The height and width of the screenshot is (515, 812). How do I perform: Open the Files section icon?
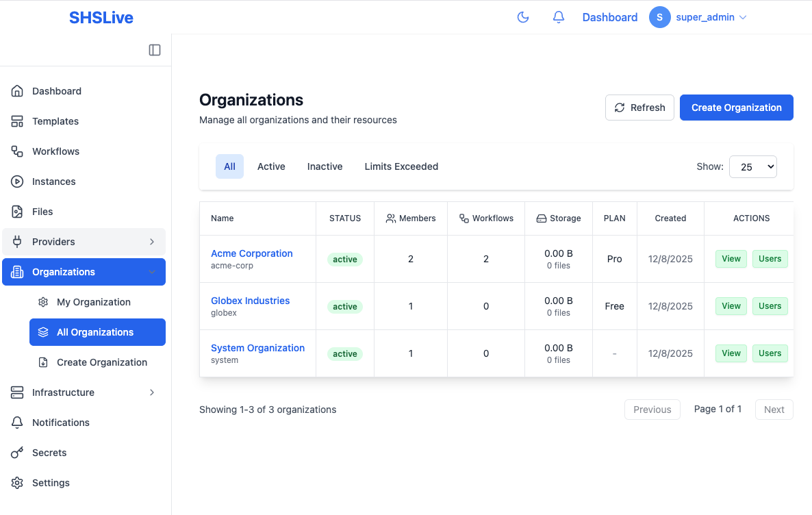point(17,211)
